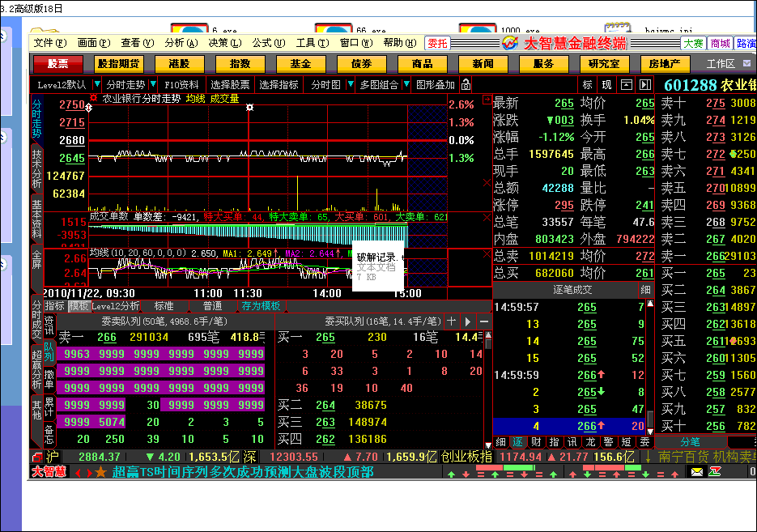Open the 工具(T) menu
This screenshot has height=532, width=757.
coord(313,43)
